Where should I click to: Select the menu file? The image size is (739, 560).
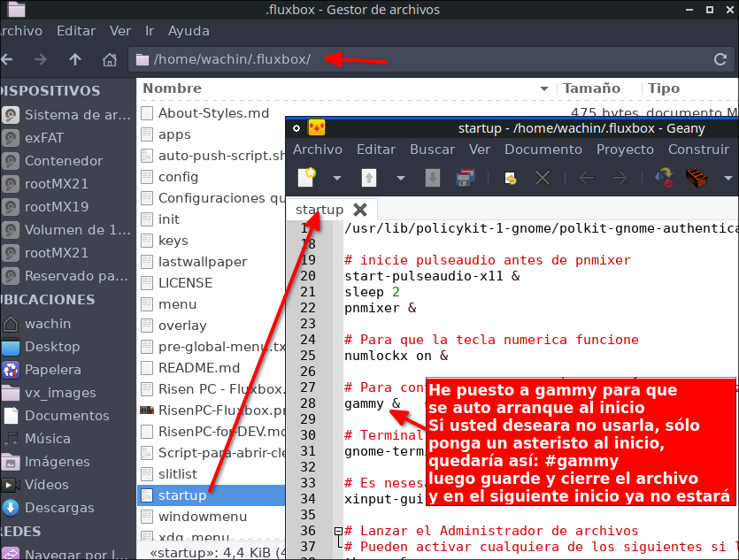click(x=177, y=304)
